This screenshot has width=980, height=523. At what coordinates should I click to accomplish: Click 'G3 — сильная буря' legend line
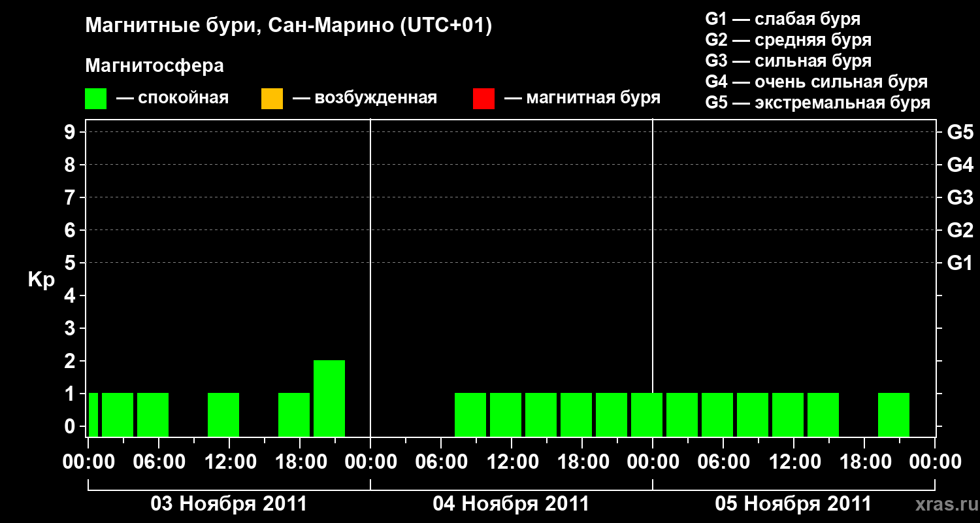tap(788, 61)
